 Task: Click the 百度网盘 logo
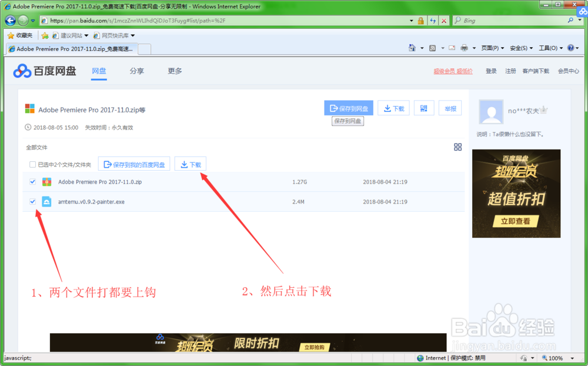point(45,71)
